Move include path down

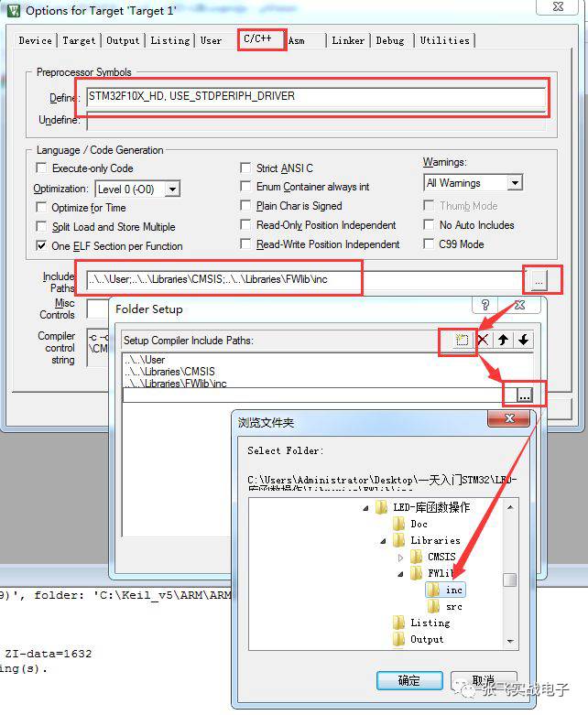point(523,340)
